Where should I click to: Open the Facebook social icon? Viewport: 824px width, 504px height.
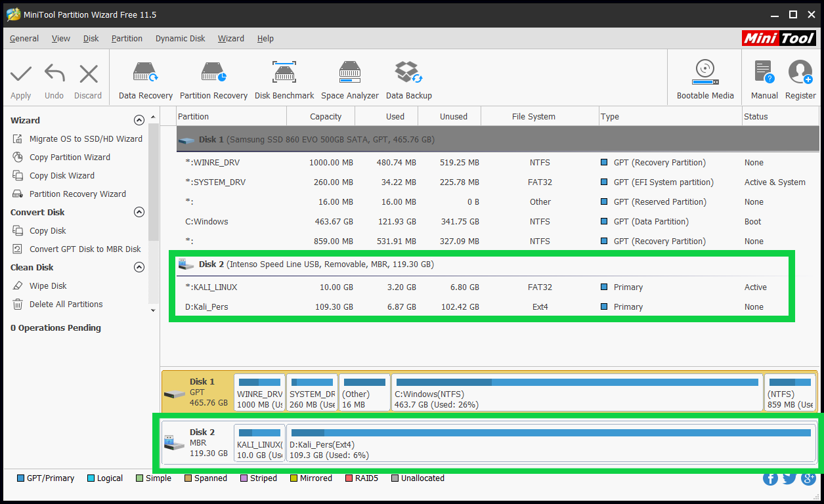(770, 478)
